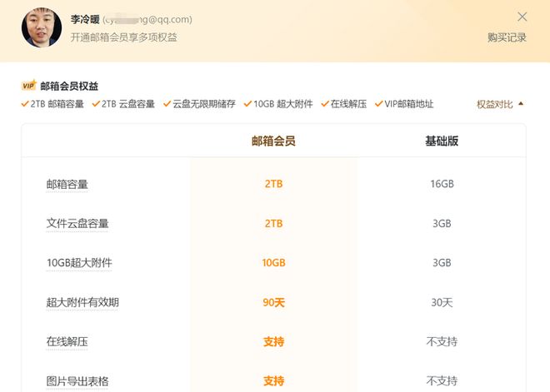Click the 邮箱容量 row label
The height and width of the screenshot is (392, 550).
pyautogui.click(x=67, y=184)
